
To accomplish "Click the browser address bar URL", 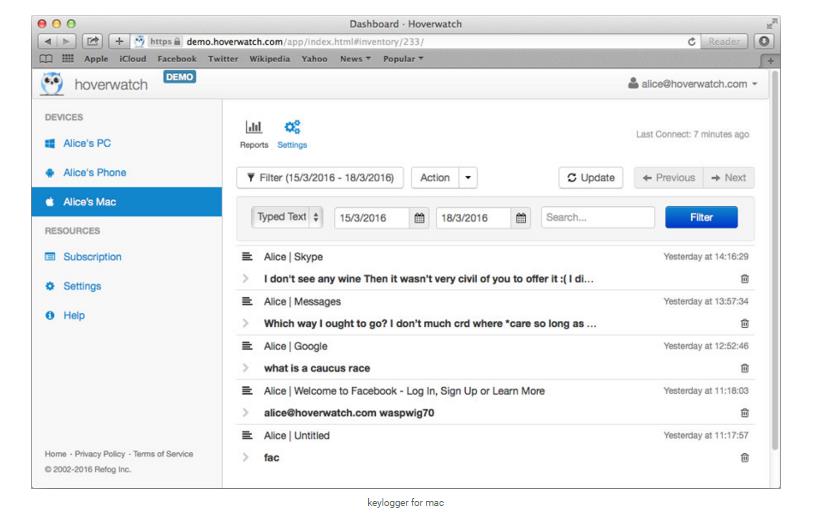I will click(305, 42).
